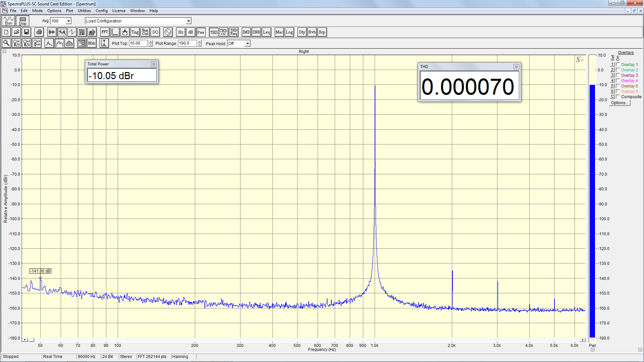Enable Overlay 1 checkbox

[618, 64]
